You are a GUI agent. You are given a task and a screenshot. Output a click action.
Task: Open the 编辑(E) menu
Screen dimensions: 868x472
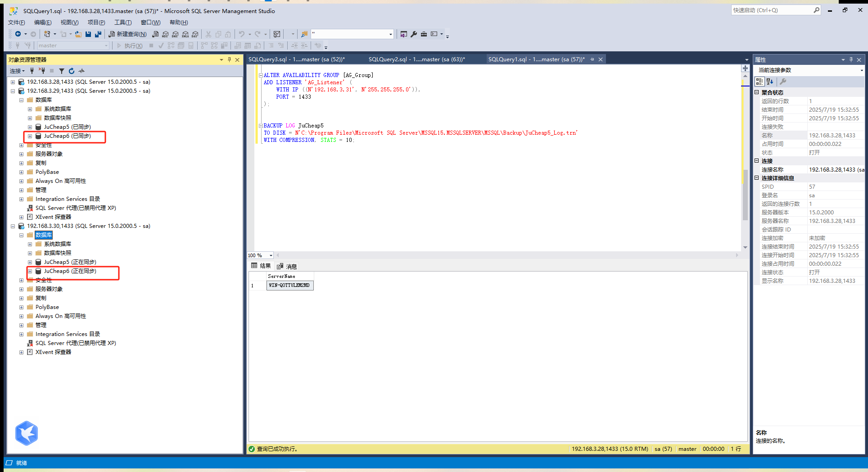pos(43,23)
